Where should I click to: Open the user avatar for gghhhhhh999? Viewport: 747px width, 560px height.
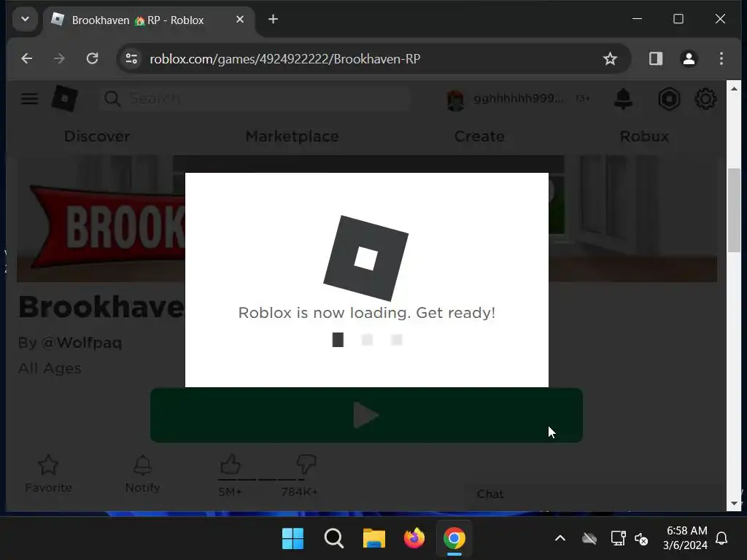455,100
